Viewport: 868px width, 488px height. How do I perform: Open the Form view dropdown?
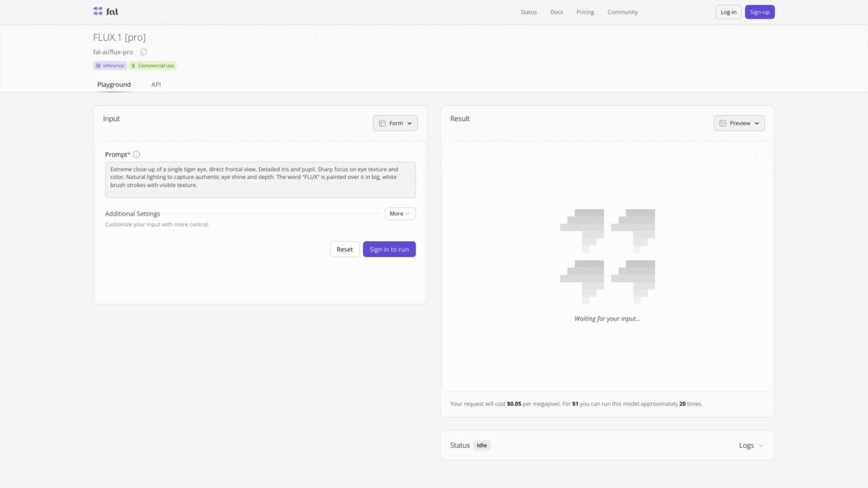[x=395, y=123]
